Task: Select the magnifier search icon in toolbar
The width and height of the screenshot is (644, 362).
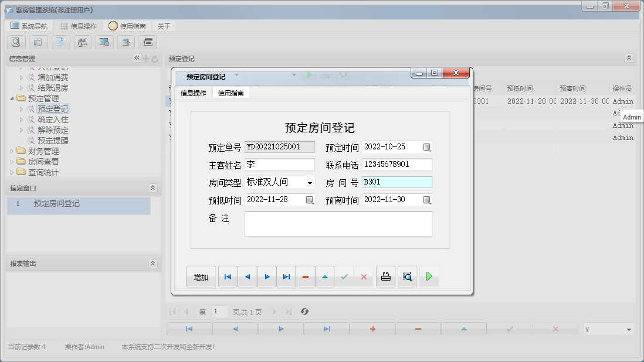Action: (x=16, y=42)
